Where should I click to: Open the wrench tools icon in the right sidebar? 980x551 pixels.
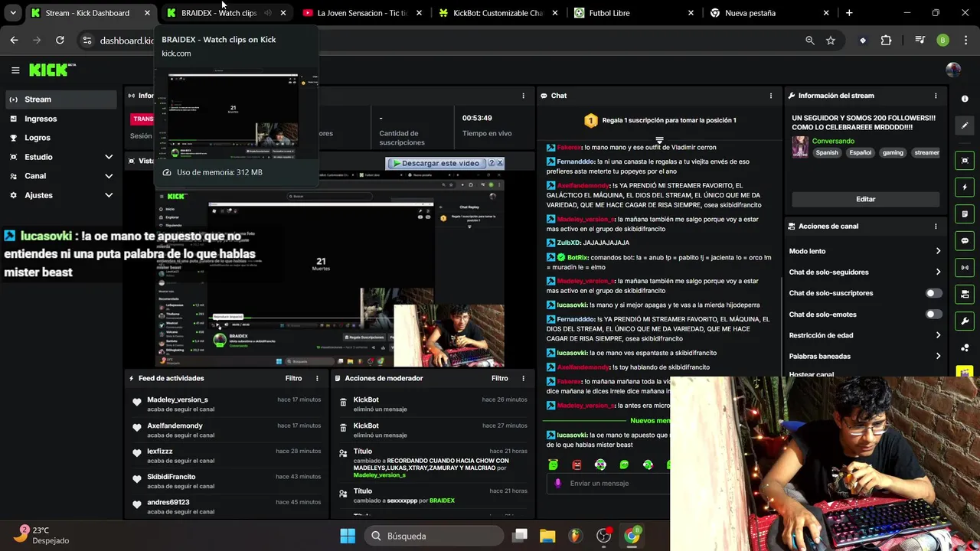pos(965,321)
